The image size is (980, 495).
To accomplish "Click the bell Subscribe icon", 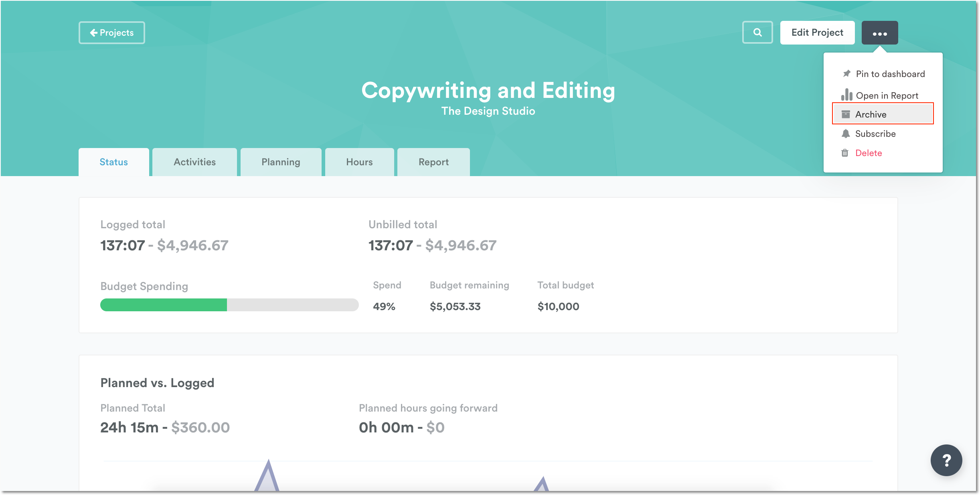I will pos(846,134).
